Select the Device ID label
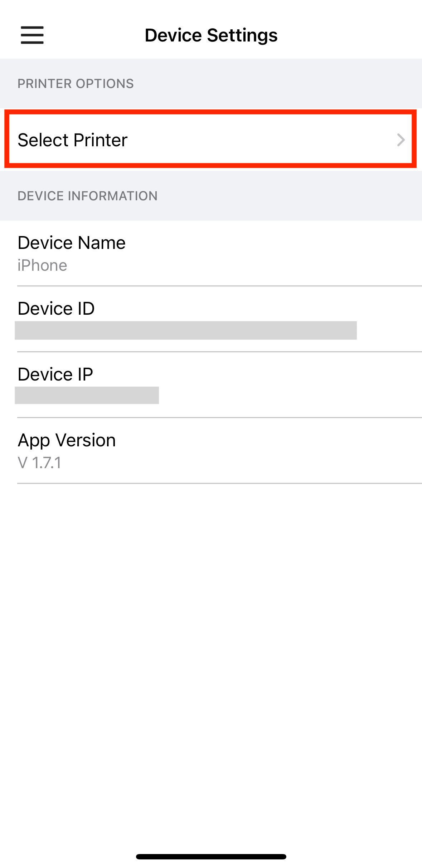The height and width of the screenshot is (868, 422). point(56,308)
